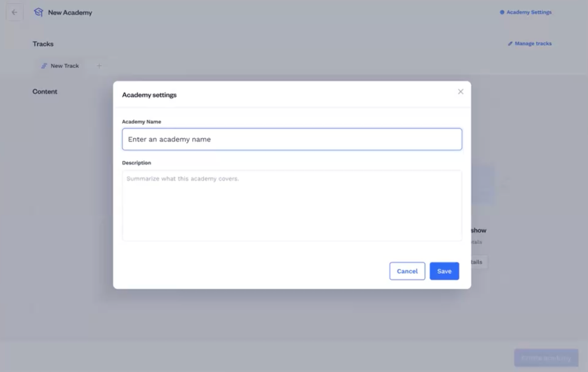
Task: Click inside the Description text area
Action: 292,204
